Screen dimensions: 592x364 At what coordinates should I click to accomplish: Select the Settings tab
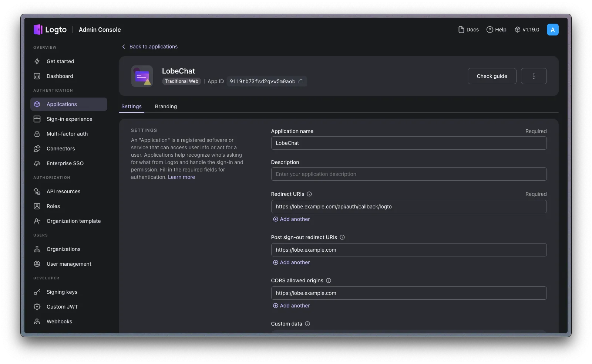click(x=131, y=106)
